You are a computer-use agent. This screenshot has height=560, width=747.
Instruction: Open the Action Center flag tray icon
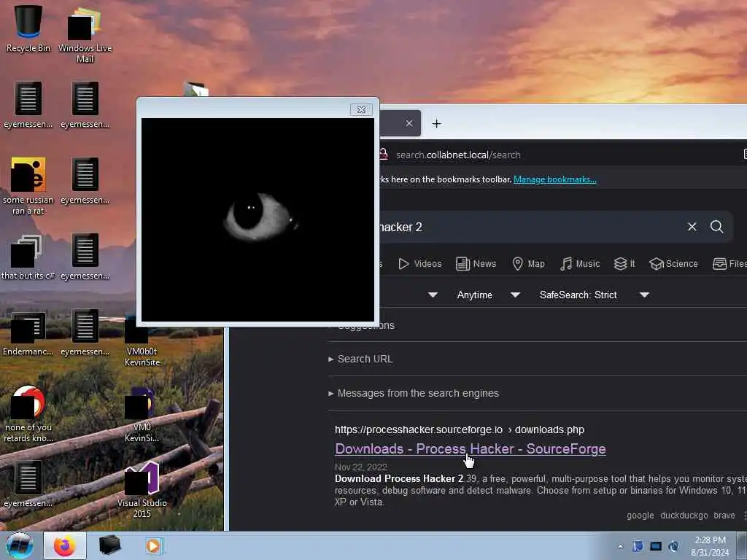(x=638, y=546)
